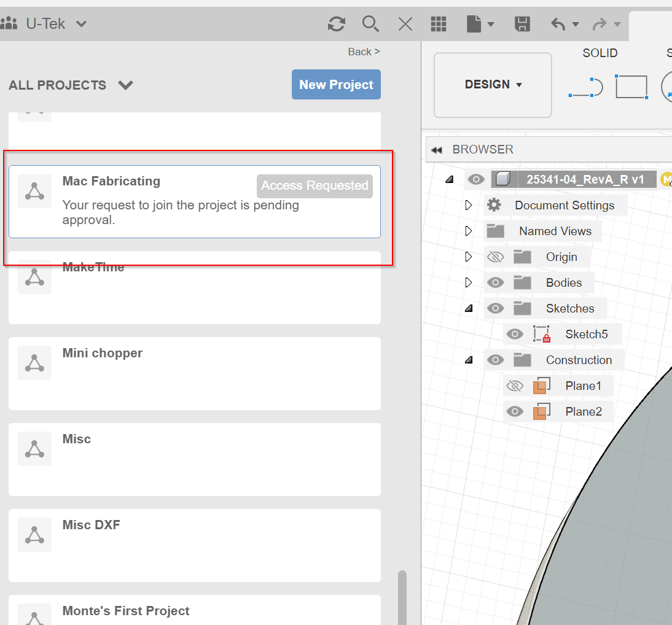The width and height of the screenshot is (672, 625).
Task: Click the Access Requested button
Action: pyautogui.click(x=315, y=186)
